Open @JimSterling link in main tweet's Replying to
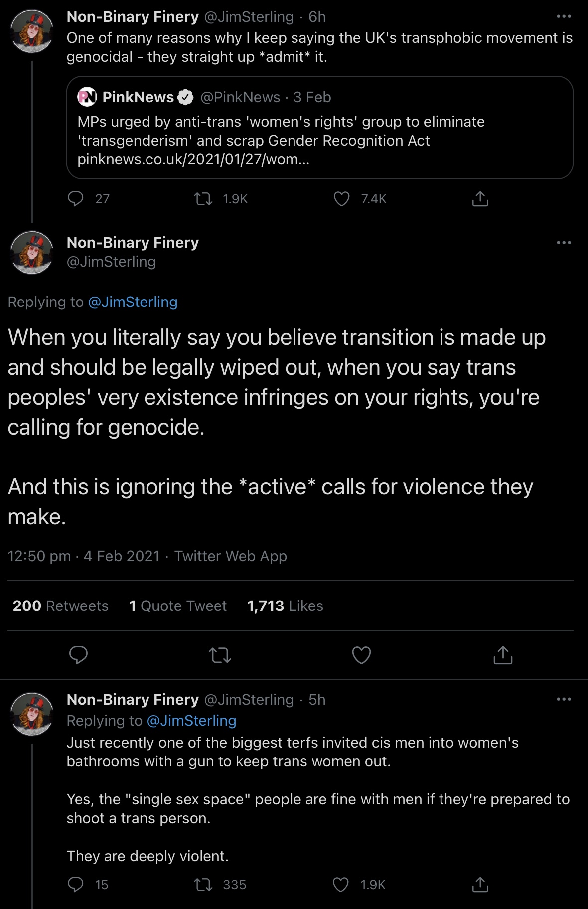This screenshot has width=588, height=909. [133, 302]
